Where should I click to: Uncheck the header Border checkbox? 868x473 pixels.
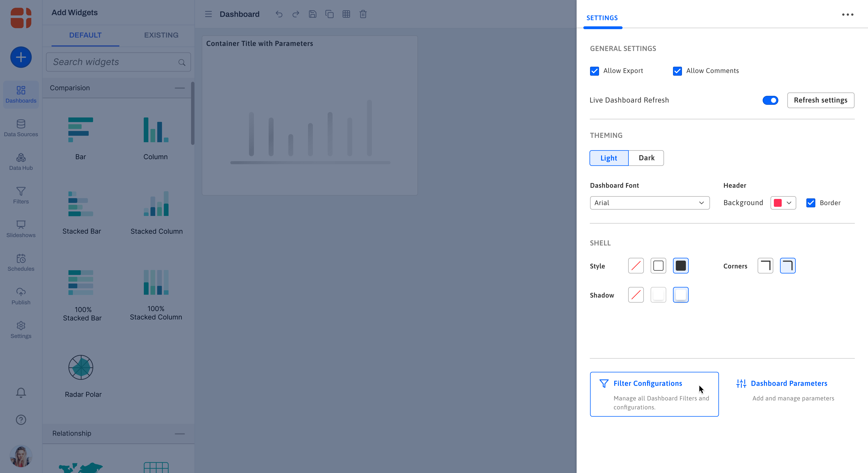point(811,203)
